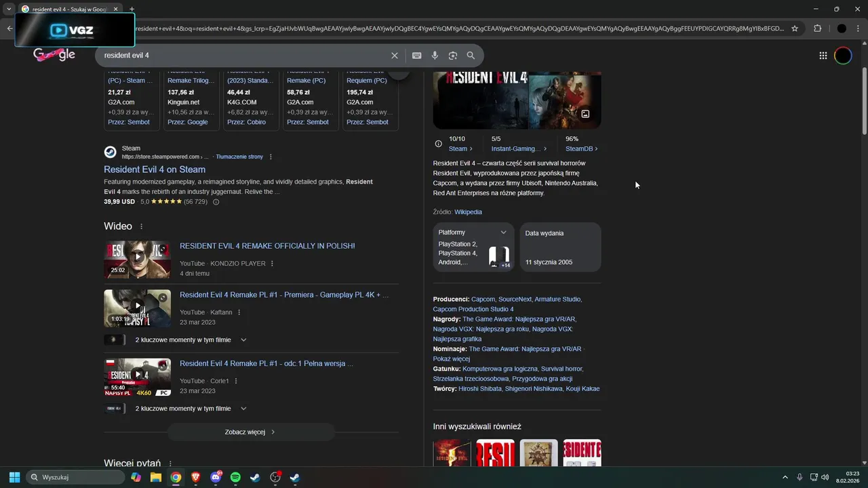Click the info icon after the Steam rating count
The height and width of the screenshot is (488, 868).
[216, 202]
